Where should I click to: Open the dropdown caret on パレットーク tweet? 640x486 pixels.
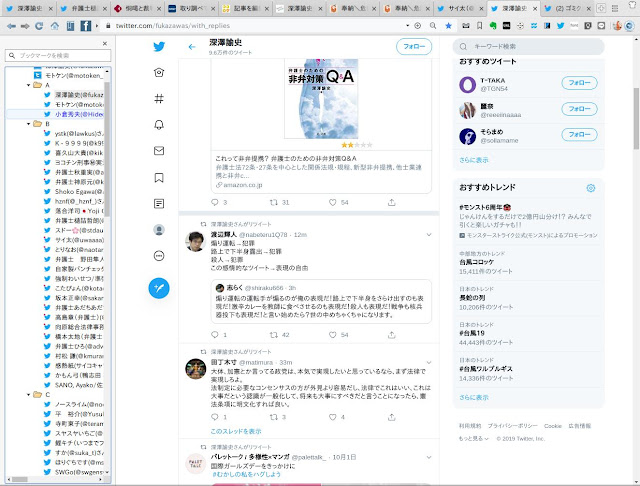tap(429, 457)
